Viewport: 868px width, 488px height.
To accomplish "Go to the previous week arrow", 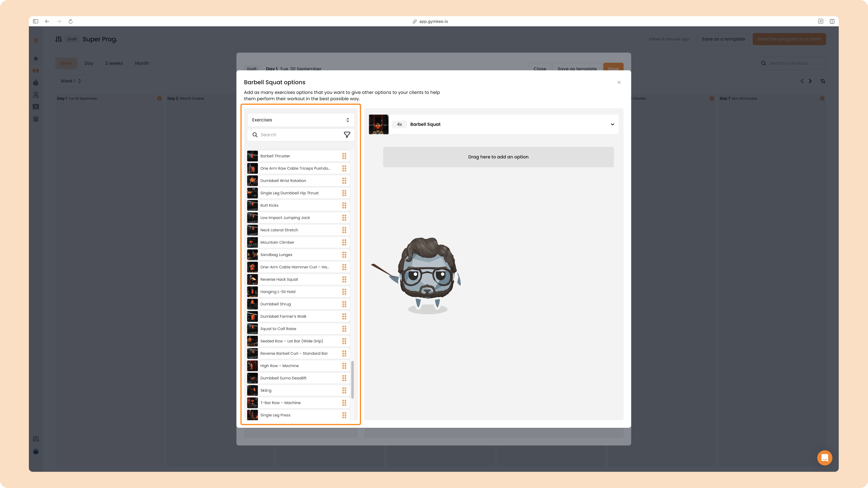I will pyautogui.click(x=802, y=81).
